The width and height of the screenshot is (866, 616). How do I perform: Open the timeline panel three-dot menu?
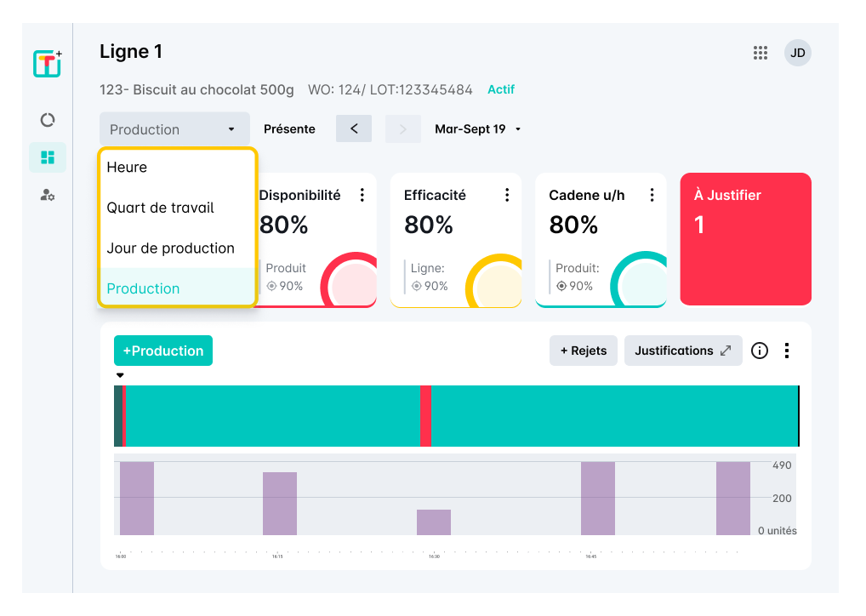[x=787, y=351]
